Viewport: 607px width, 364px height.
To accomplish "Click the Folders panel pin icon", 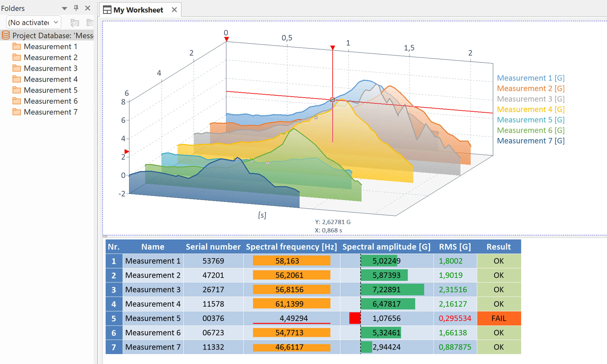I will [76, 8].
